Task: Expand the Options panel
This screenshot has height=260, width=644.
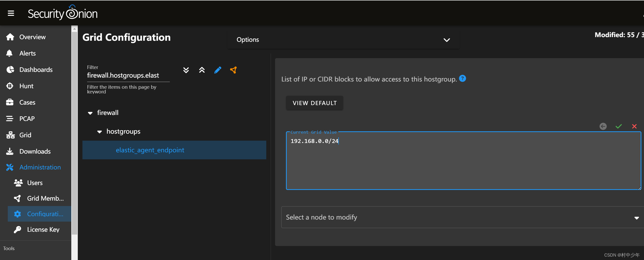Action: tap(343, 40)
